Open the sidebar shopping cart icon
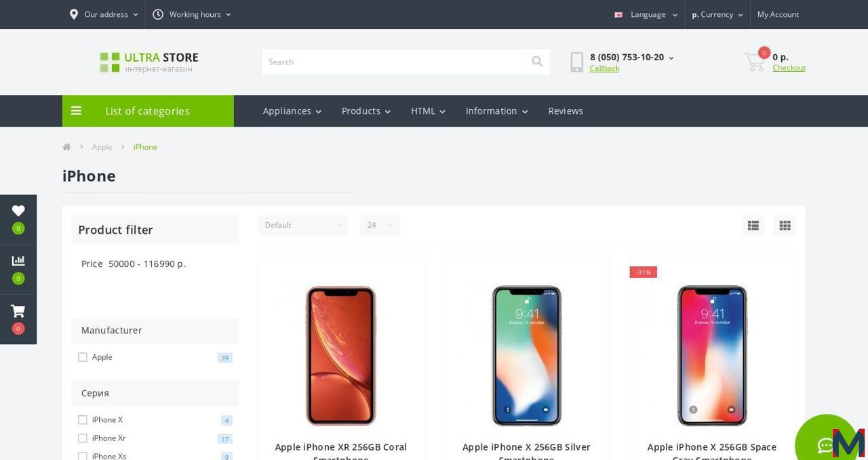868x460 pixels. (18, 311)
